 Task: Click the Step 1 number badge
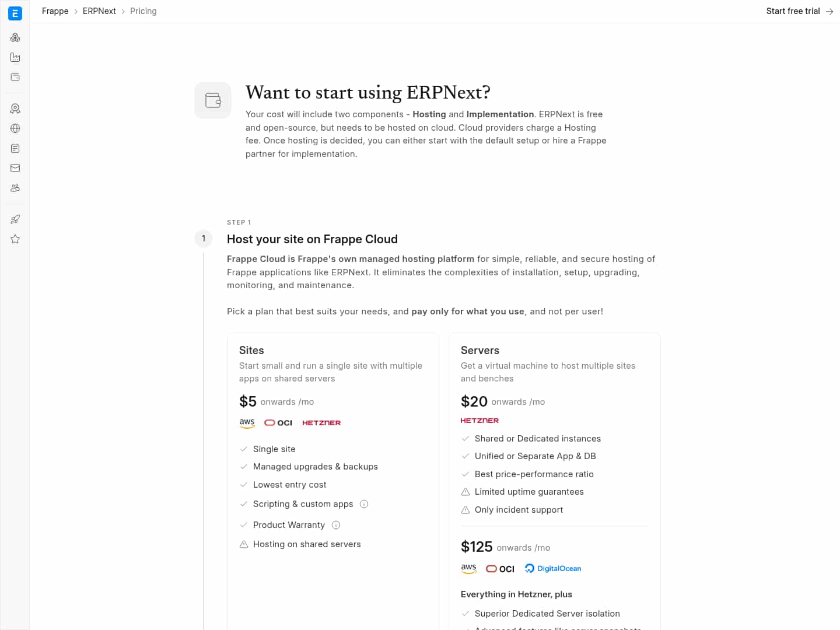204,239
